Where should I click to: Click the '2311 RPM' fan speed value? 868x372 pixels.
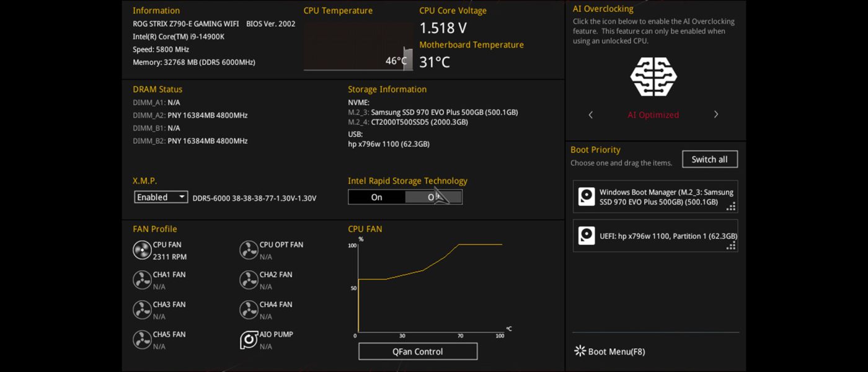click(170, 257)
